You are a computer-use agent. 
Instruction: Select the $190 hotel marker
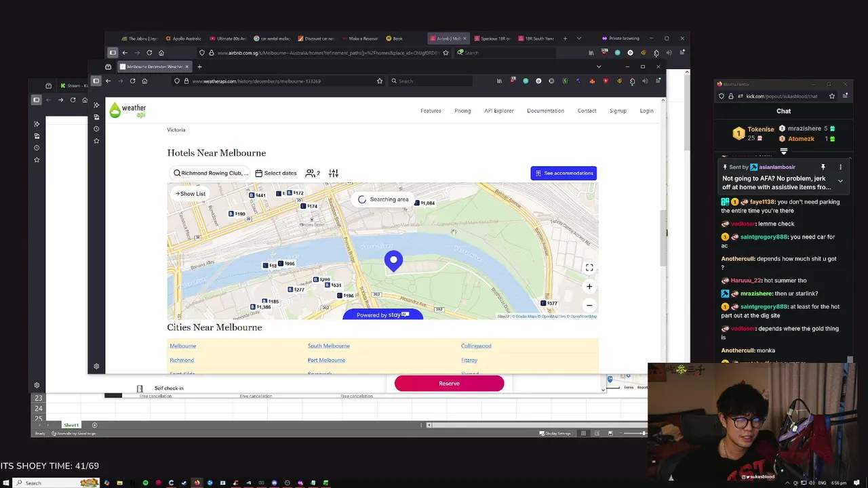237,213
